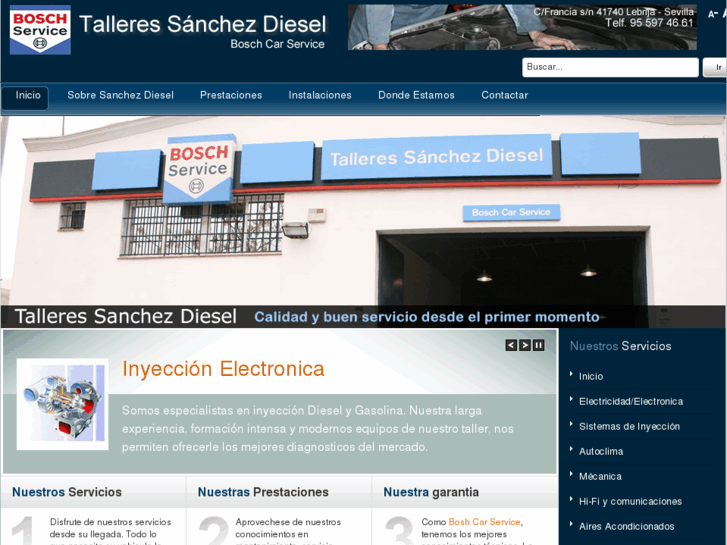Click the Nuestros Servicios sidebar title
This screenshot has width=727, height=545.
pyautogui.click(x=620, y=346)
